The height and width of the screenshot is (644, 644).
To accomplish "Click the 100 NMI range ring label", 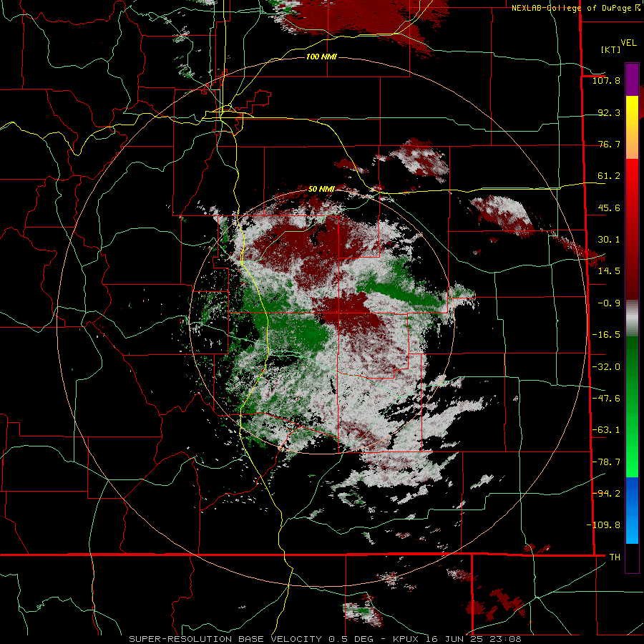I will (321, 57).
